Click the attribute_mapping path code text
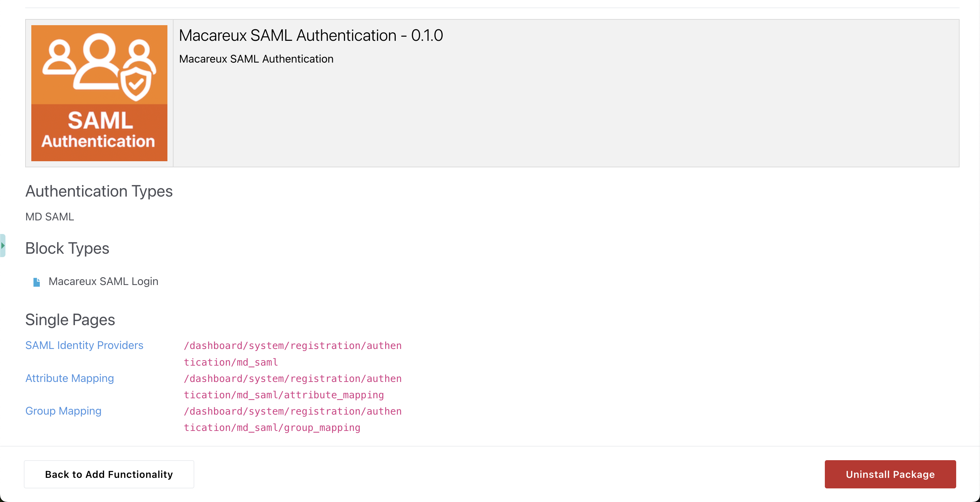 pyautogui.click(x=292, y=387)
